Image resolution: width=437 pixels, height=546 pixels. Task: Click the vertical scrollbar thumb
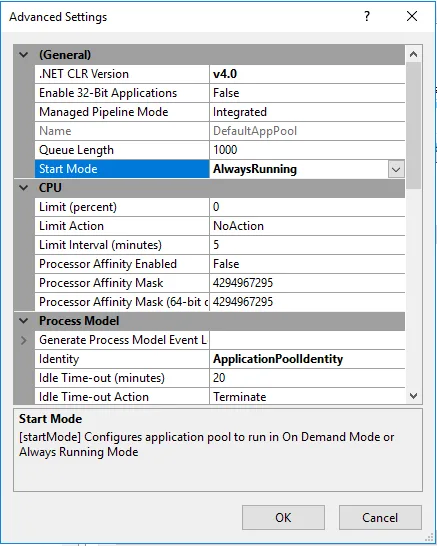414,125
